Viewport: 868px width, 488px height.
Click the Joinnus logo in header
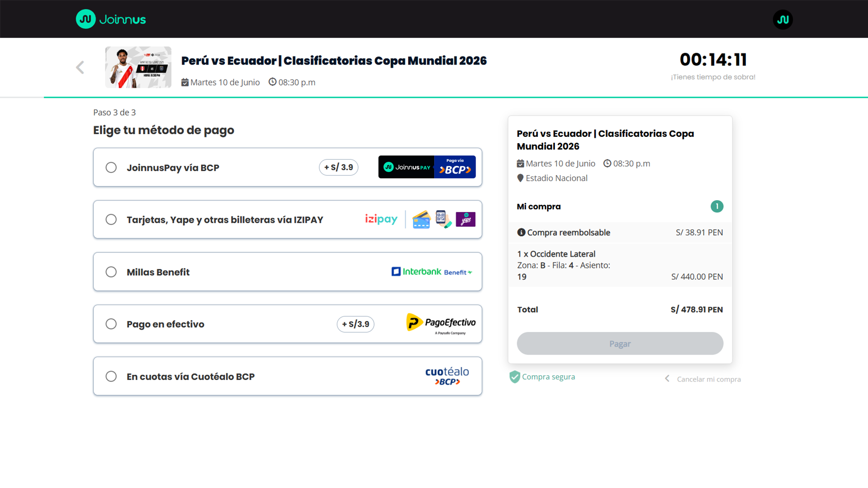(111, 19)
